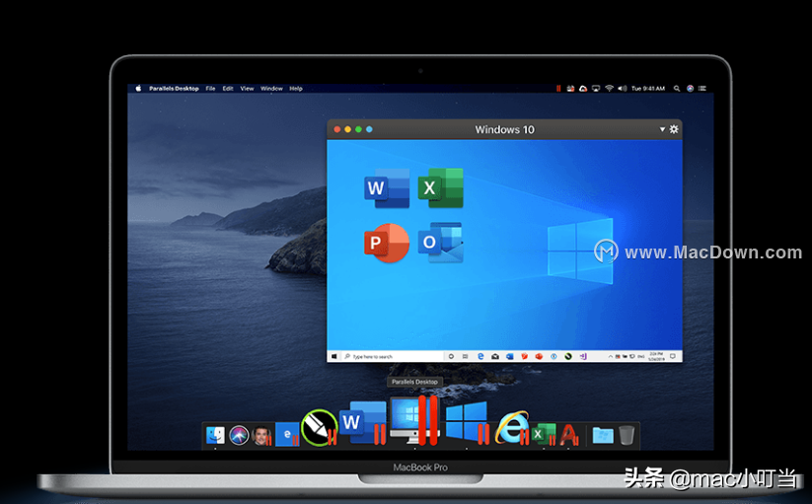Open Internet Explorer from the Dock
The width and height of the screenshot is (812, 504).
point(512,427)
